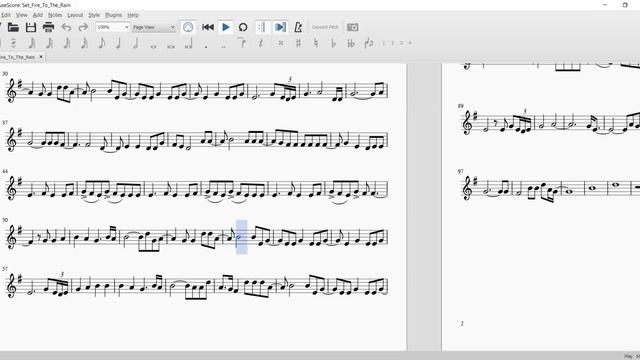Screen dimensions: 640x360
Task: Open the zoom level 100% dropdown
Action: [113, 27]
